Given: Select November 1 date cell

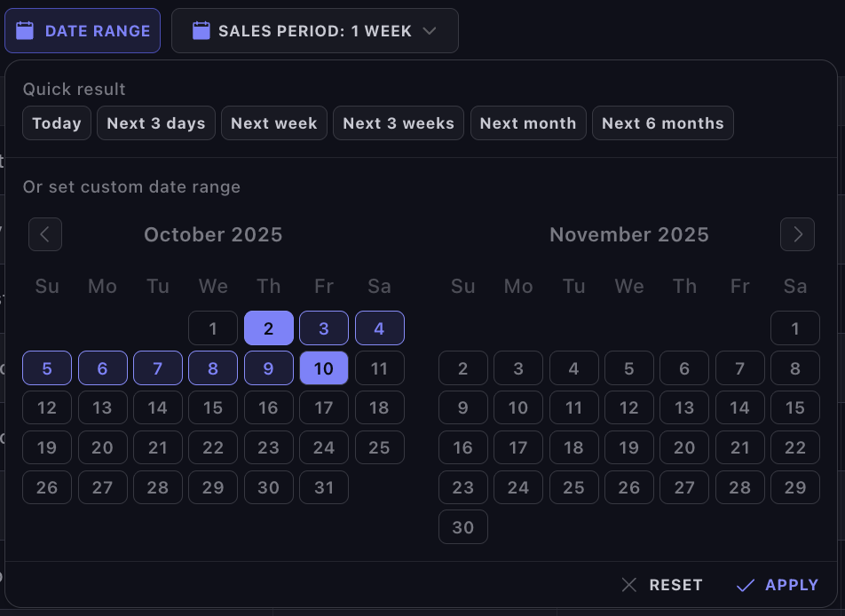Looking at the screenshot, I should click(795, 328).
